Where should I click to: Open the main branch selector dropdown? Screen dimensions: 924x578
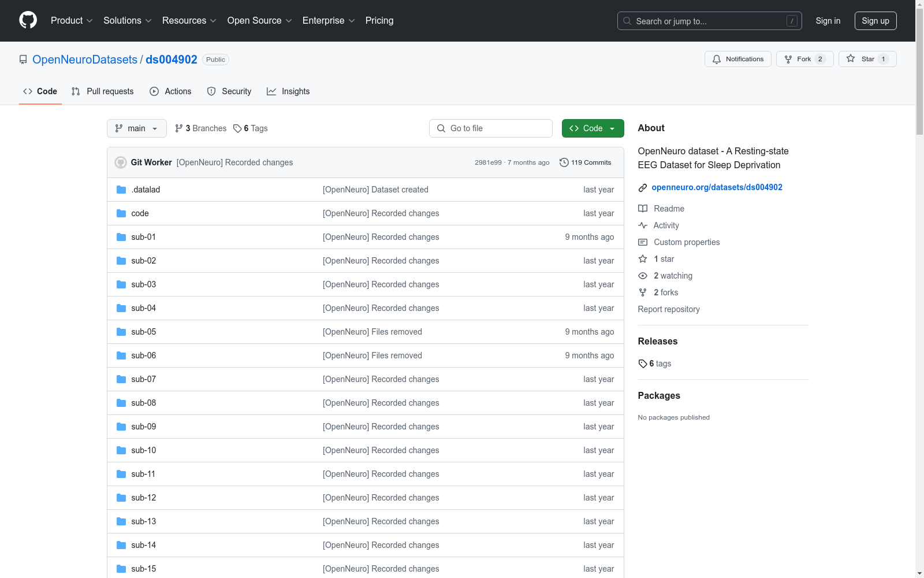(x=137, y=128)
